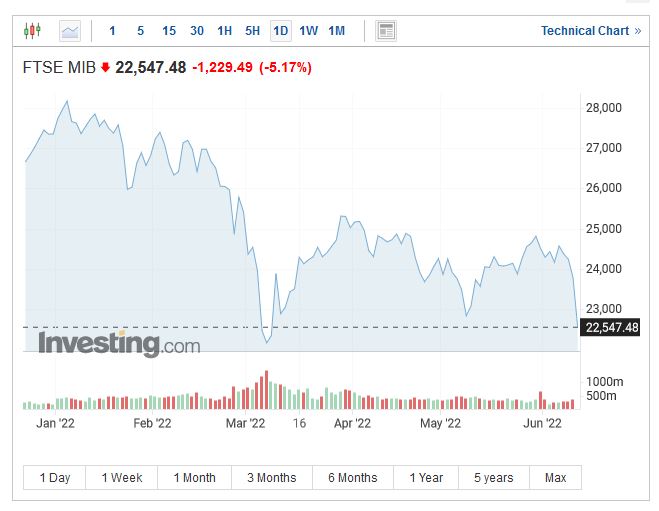Click the Investing.com watermark logo
Screen dimensions: 659x511
[119, 345]
